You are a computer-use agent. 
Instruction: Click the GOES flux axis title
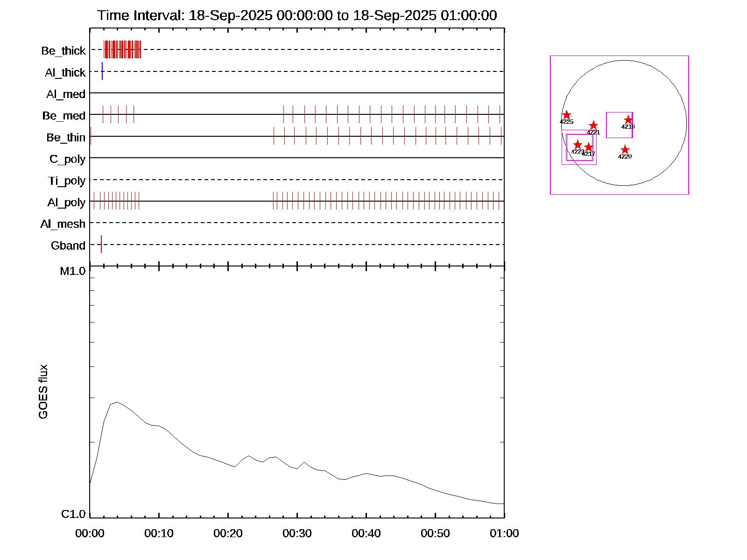pyautogui.click(x=43, y=392)
